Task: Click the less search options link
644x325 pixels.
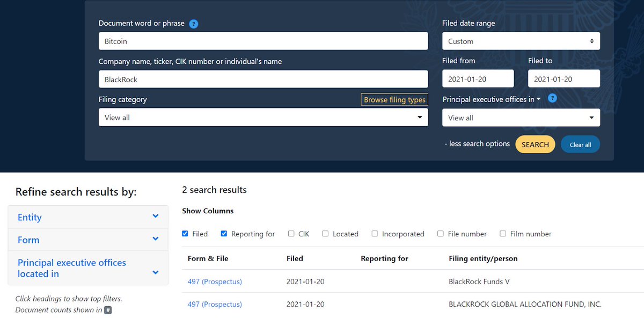Action: tap(477, 144)
